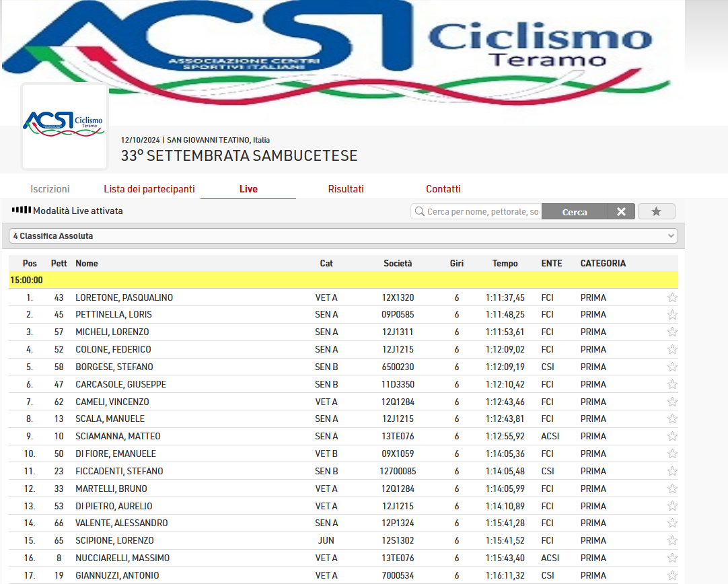Star PETTINELLA, LORIS as favorite
This screenshot has width=728, height=584.
pyautogui.click(x=672, y=315)
